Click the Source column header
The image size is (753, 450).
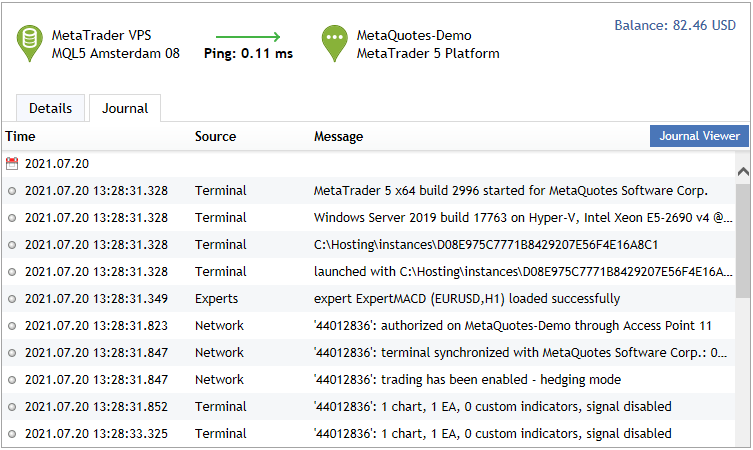(215, 136)
